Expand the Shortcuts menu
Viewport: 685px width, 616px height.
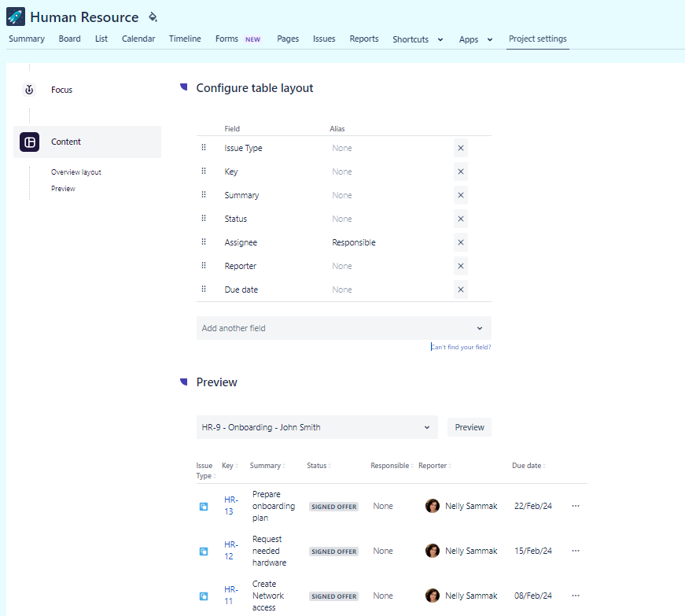(x=418, y=39)
